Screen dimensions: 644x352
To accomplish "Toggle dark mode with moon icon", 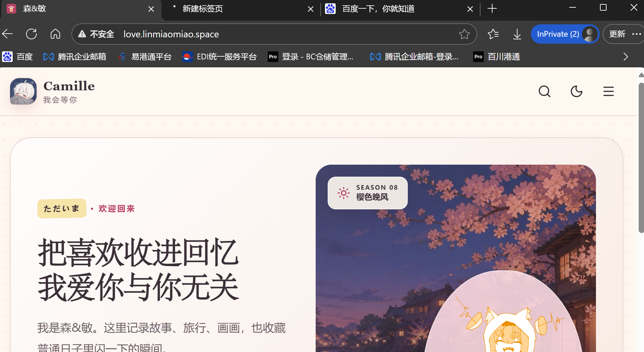I will click(577, 91).
